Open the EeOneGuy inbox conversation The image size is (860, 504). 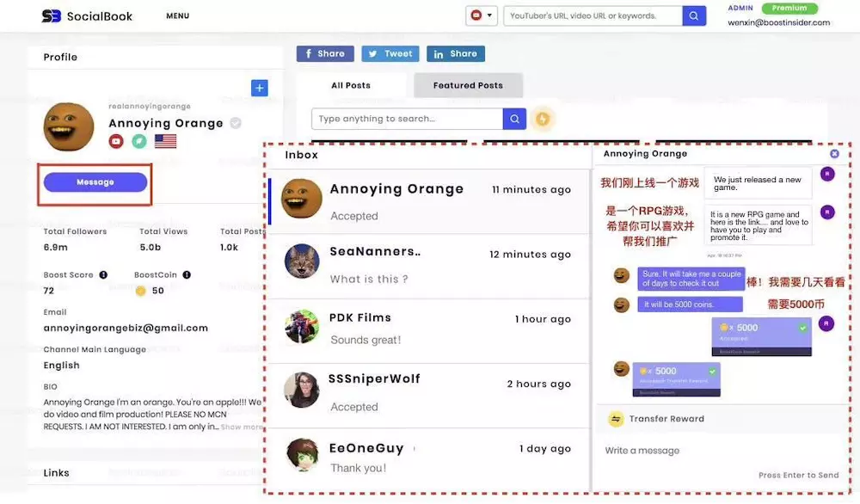(x=429, y=459)
